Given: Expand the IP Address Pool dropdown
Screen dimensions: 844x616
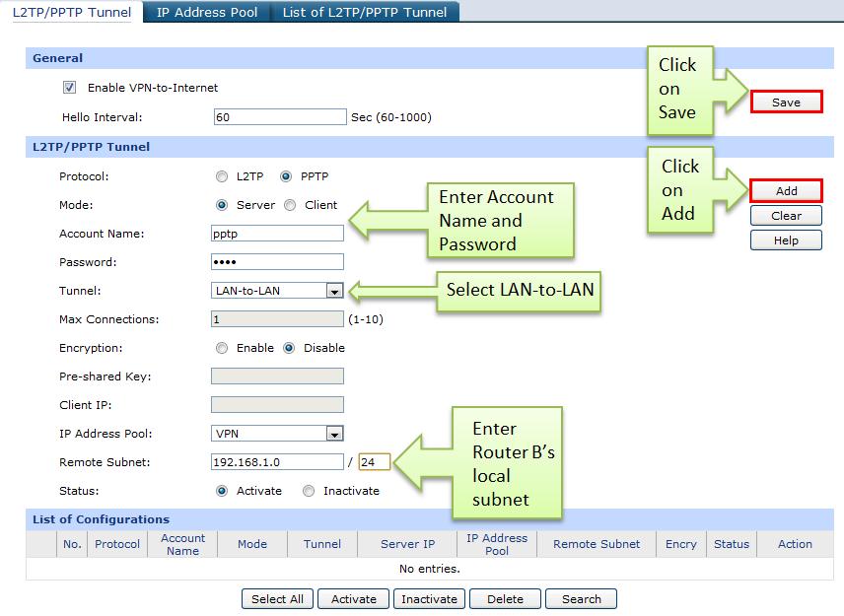Looking at the screenshot, I should pos(334,434).
